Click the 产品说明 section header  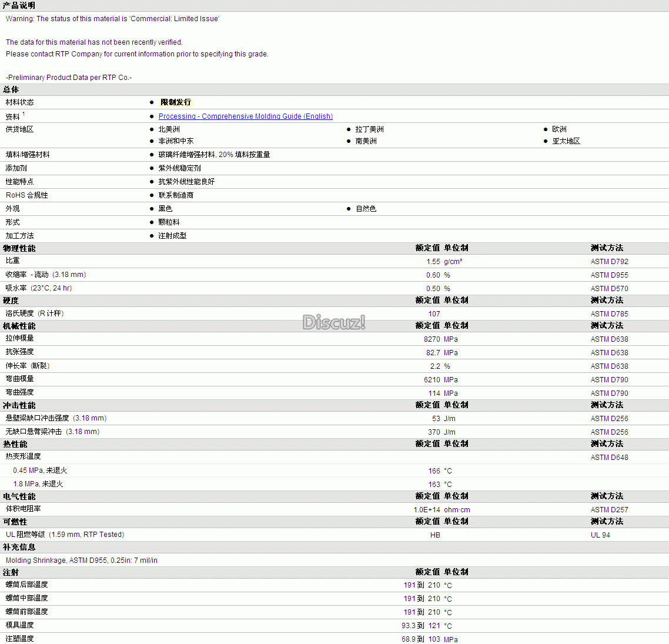(19, 5)
